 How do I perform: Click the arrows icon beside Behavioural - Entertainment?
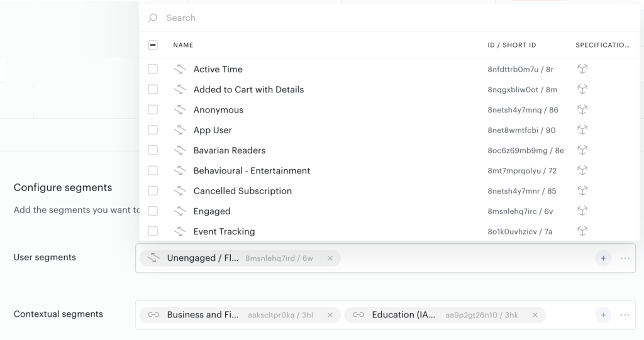pos(179,170)
